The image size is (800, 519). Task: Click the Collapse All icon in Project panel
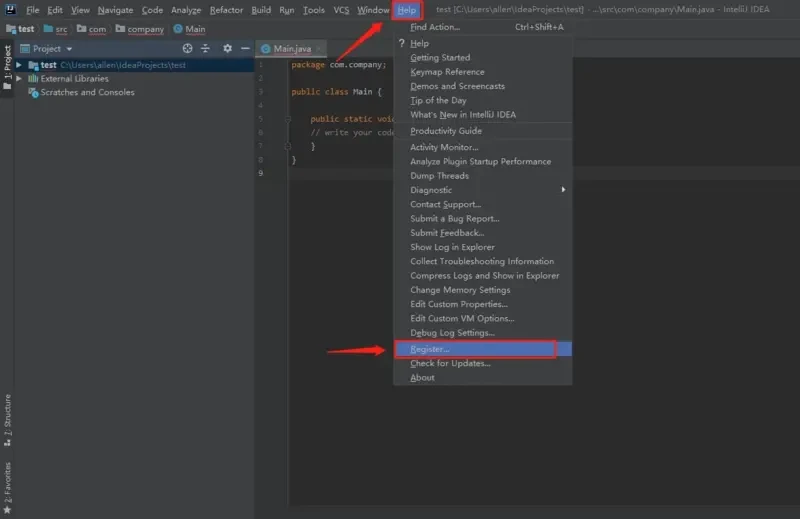206,48
